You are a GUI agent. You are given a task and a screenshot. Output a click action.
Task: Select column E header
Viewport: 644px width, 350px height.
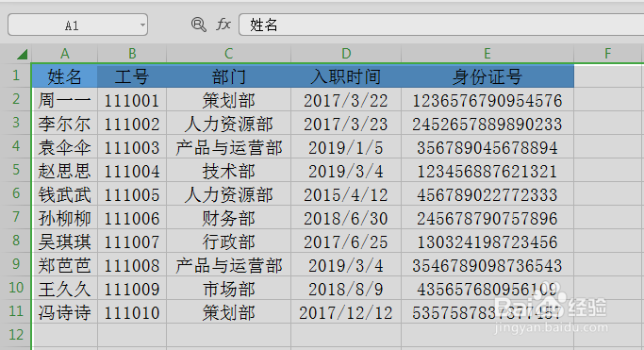pyautogui.click(x=487, y=54)
